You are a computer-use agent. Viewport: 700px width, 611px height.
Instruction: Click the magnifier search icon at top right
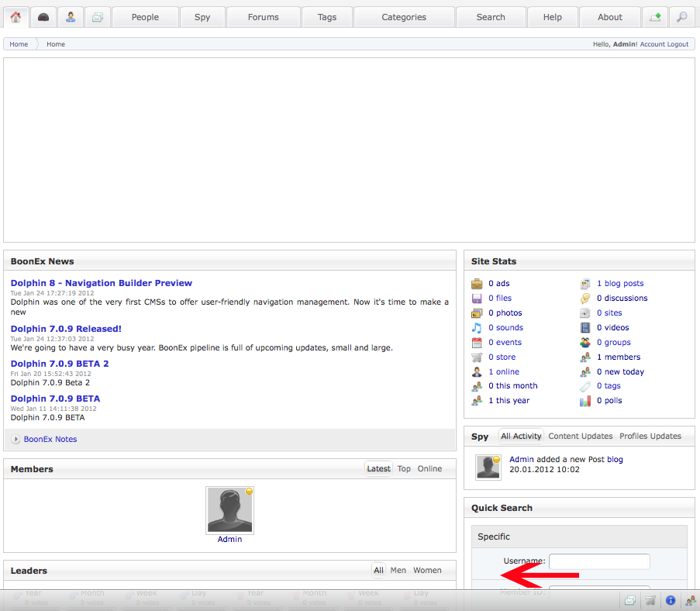(681, 17)
